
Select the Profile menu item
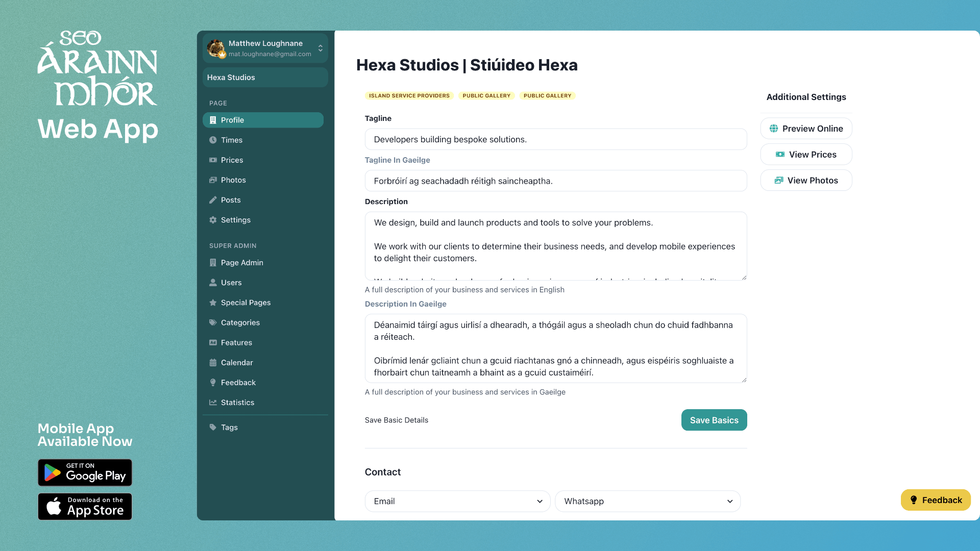coord(262,120)
